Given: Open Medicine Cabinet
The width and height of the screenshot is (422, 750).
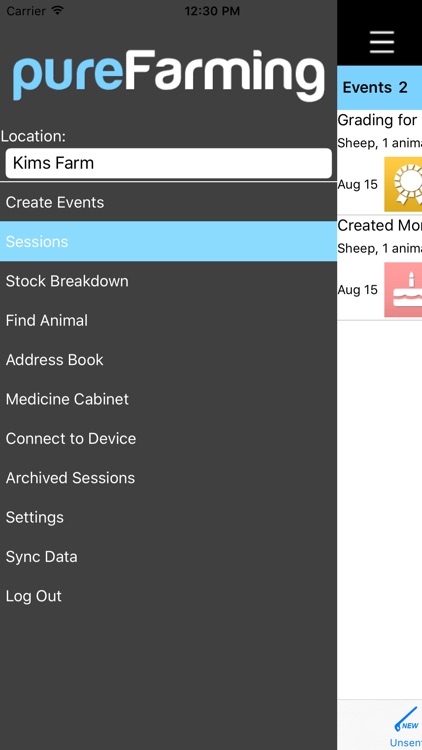Looking at the screenshot, I should [x=168, y=399].
